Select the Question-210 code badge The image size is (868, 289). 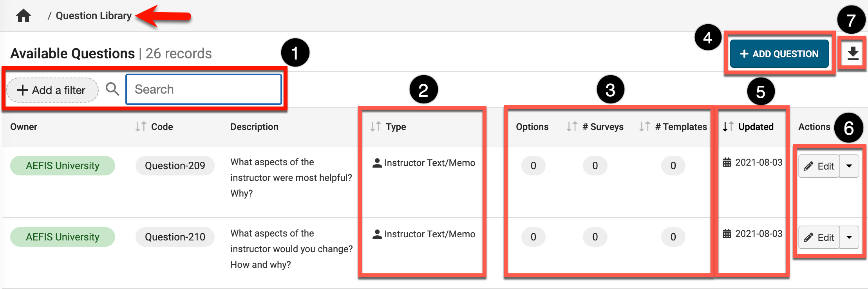(x=175, y=237)
